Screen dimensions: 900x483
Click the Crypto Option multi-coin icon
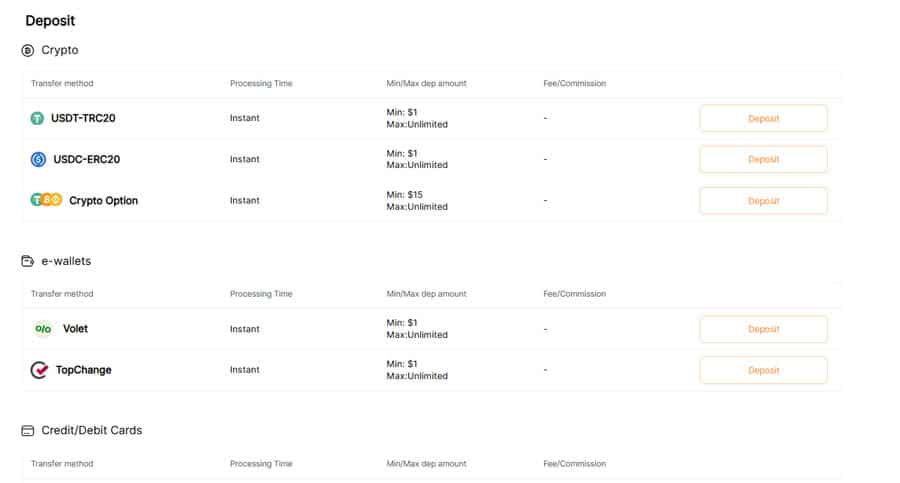pos(46,200)
